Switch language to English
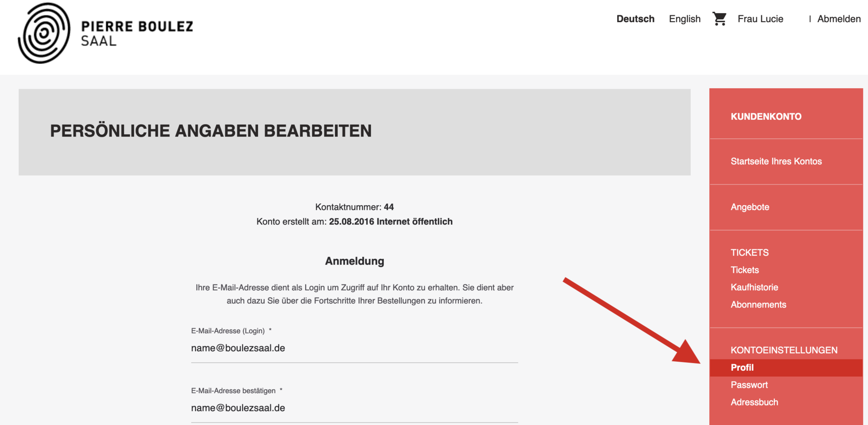Image resolution: width=868 pixels, height=425 pixels. coord(684,19)
